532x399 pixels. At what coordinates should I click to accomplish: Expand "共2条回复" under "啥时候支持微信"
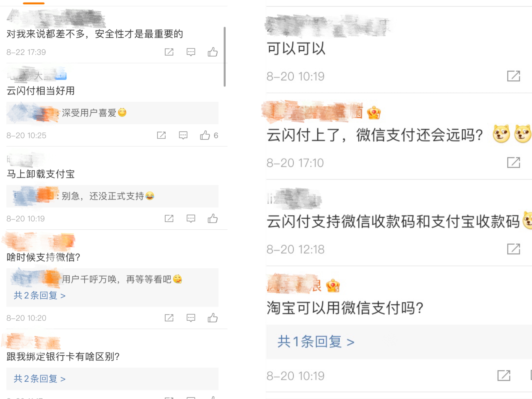pyautogui.click(x=39, y=295)
